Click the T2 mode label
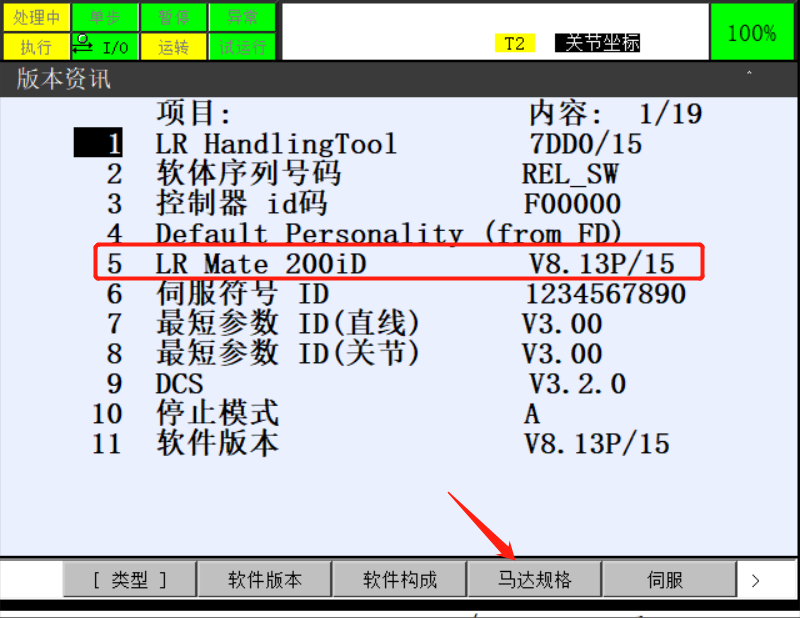This screenshot has width=800, height=618. click(514, 43)
